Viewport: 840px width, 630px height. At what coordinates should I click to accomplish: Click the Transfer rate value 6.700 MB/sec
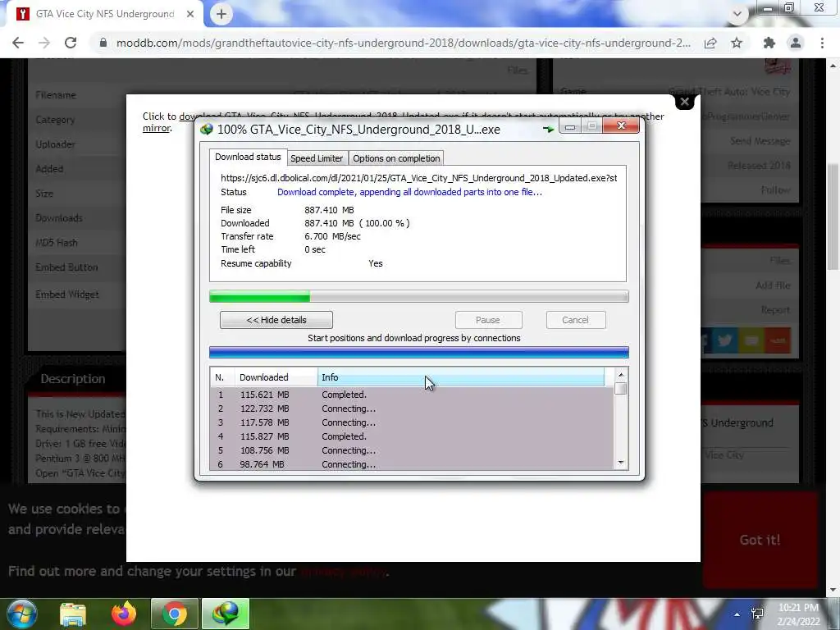point(333,236)
